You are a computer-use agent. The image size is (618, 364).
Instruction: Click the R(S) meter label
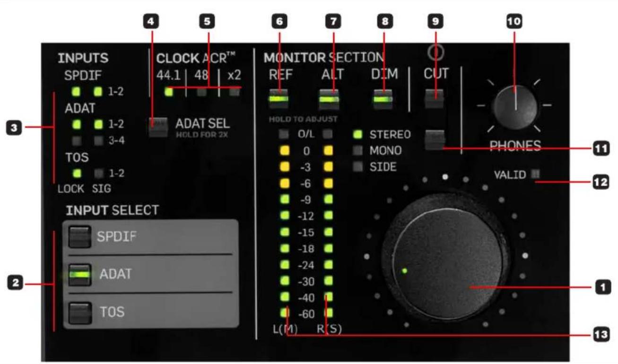[x=329, y=330]
